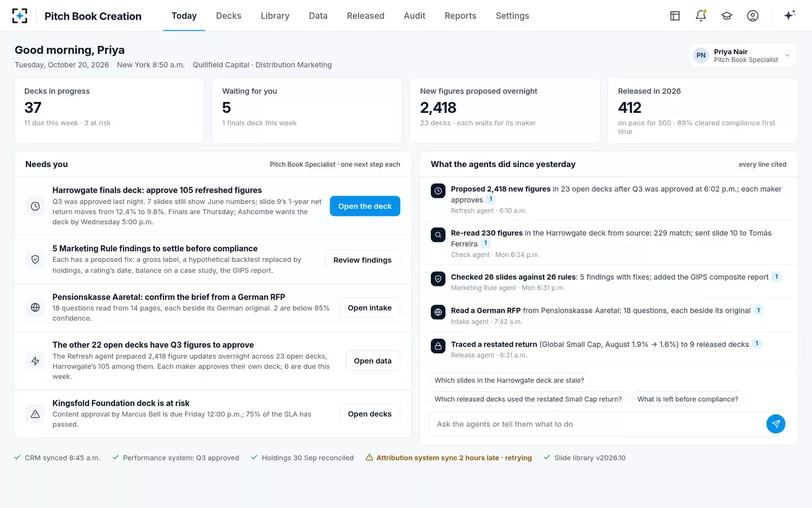
Task: Open citation 1 on Traced a restated return
Action: coord(757,344)
